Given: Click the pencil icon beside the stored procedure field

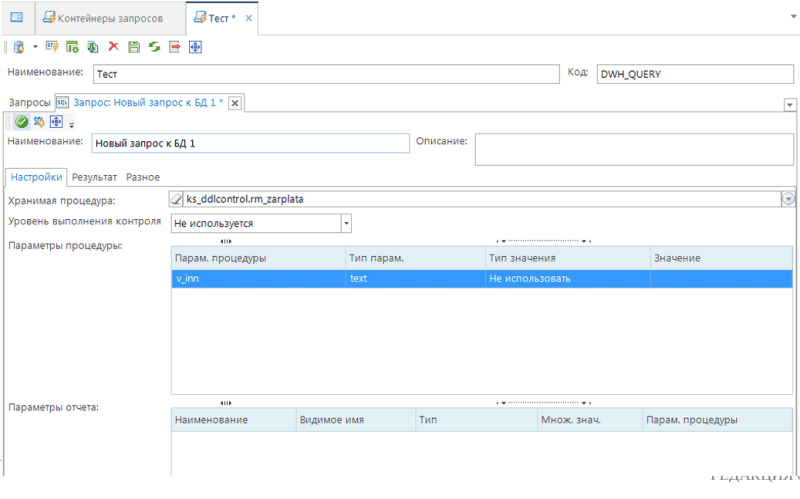Looking at the screenshot, I should pyautogui.click(x=178, y=199).
